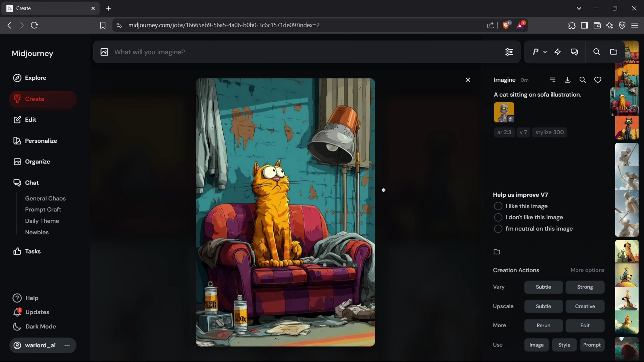The width and height of the screenshot is (644, 362).
Task: Open search in top toolbar
Action: coord(596,52)
